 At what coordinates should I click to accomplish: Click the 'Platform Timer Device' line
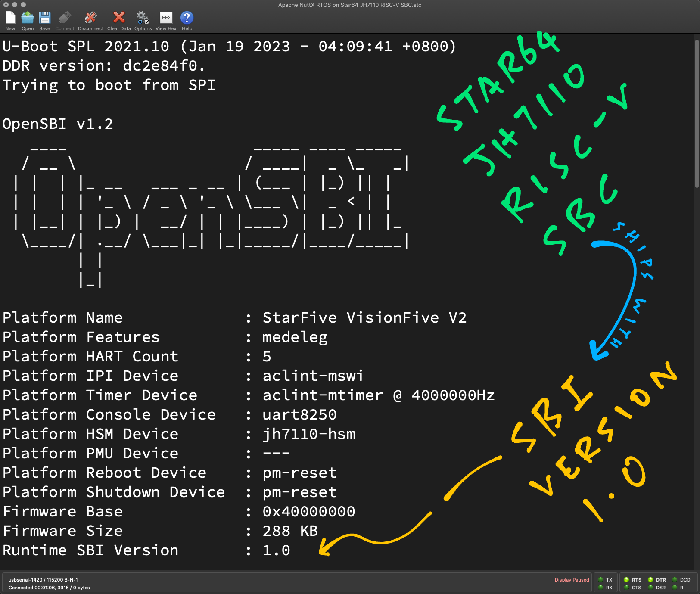(249, 395)
